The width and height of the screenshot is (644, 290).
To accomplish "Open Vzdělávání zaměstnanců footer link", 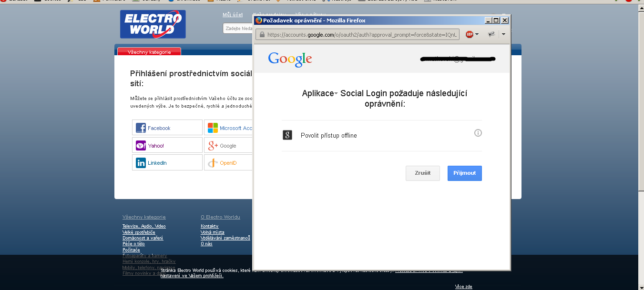I will click(x=225, y=238).
